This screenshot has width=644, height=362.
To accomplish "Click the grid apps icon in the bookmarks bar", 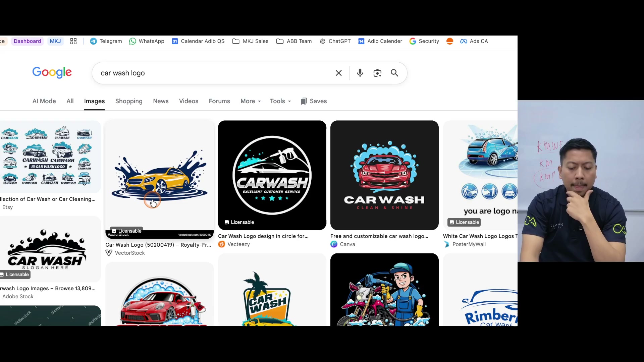I will [73, 41].
